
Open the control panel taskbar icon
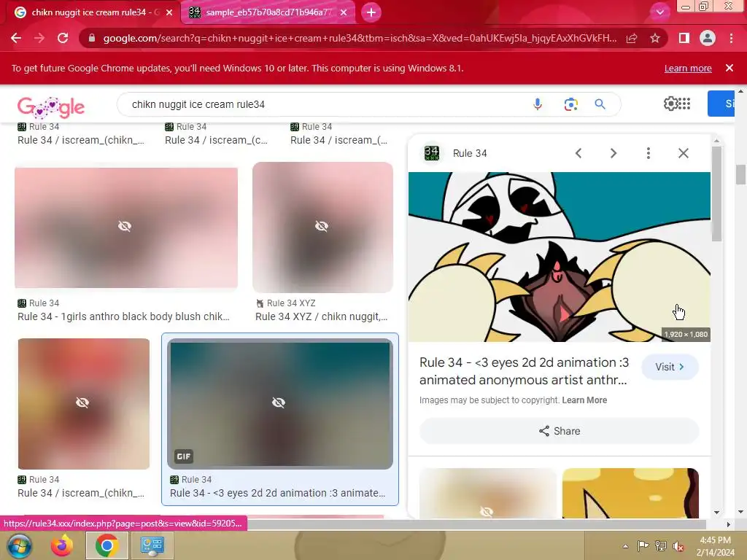tap(152, 545)
